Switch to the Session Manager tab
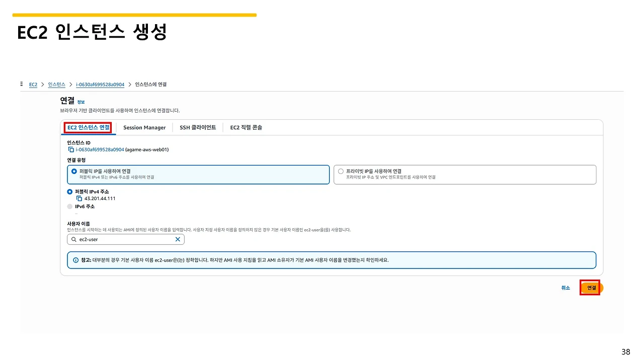The image size is (644, 362). 144,128
